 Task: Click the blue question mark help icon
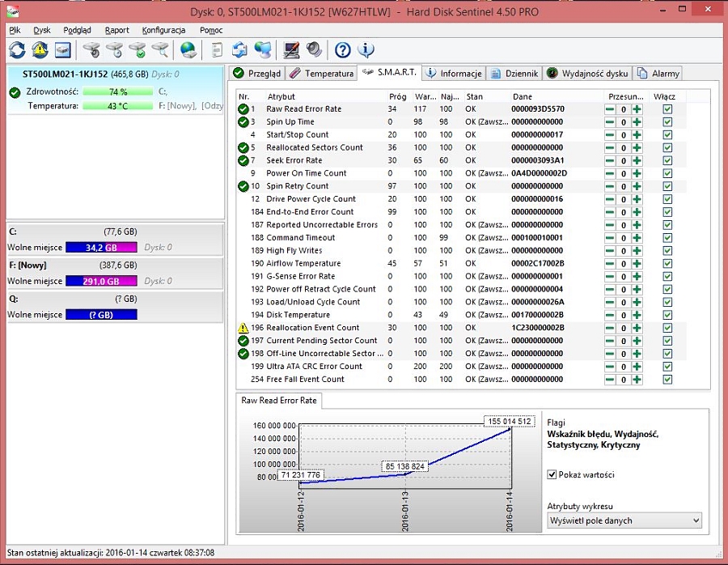(x=343, y=49)
